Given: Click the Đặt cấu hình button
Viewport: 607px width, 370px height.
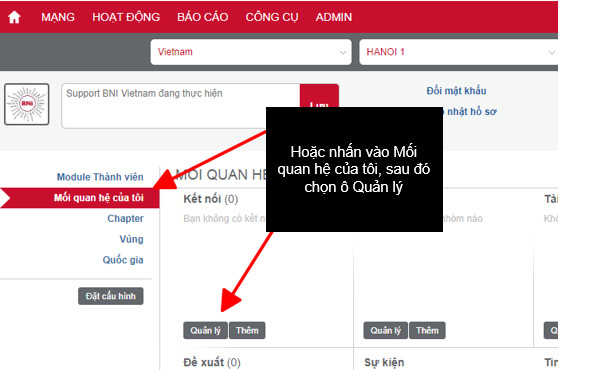Looking at the screenshot, I should [111, 296].
